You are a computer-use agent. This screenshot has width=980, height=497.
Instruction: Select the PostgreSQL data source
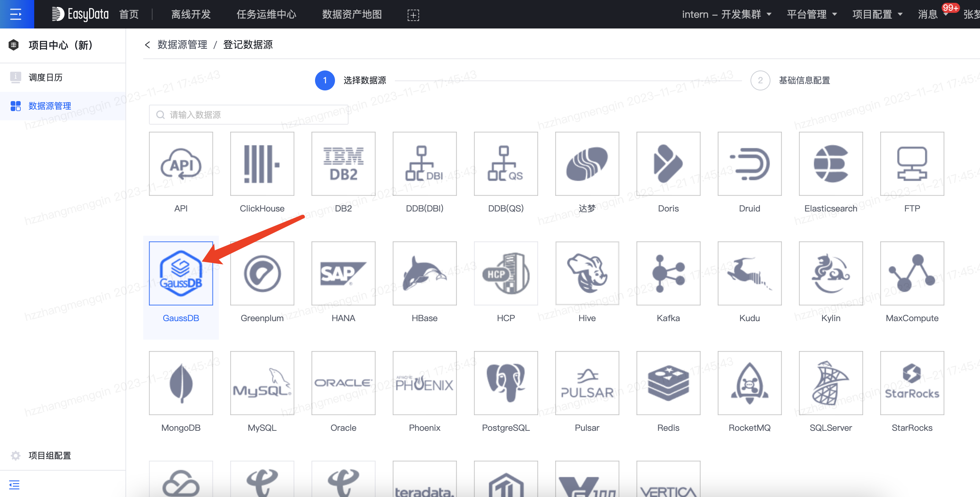(506, 383)
